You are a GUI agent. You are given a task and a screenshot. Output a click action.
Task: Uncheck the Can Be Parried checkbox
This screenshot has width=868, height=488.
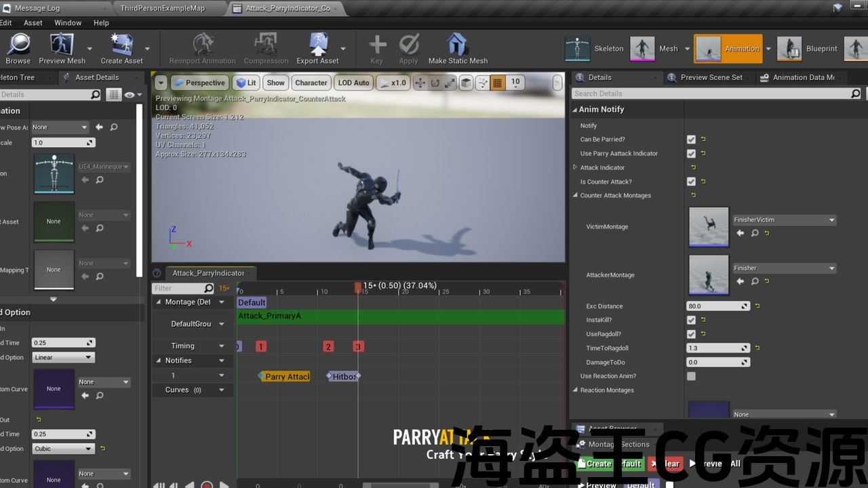(x=691, y=140)
